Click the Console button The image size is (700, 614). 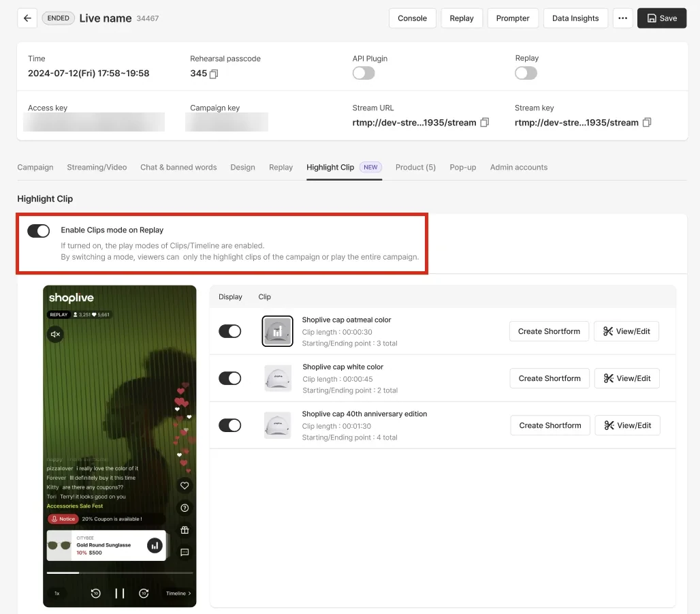[413, 18]
